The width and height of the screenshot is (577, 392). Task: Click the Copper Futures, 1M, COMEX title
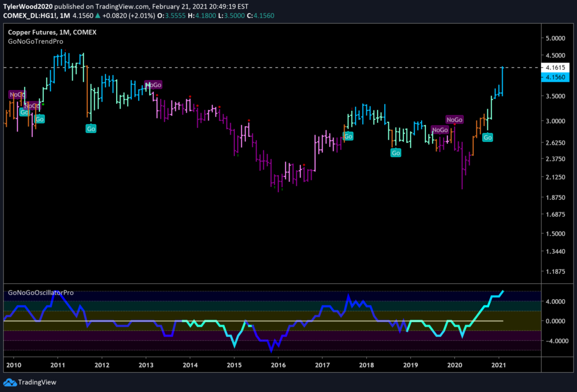(x=52, y=33)
